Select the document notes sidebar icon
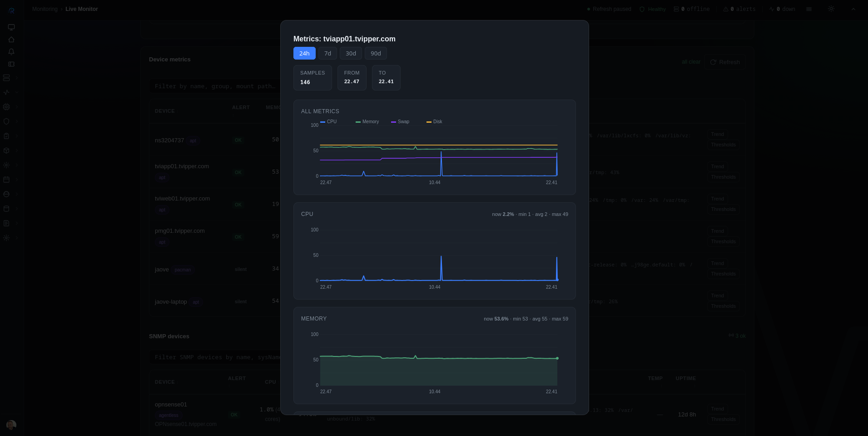The image size is (868, 436). [6, 223]
